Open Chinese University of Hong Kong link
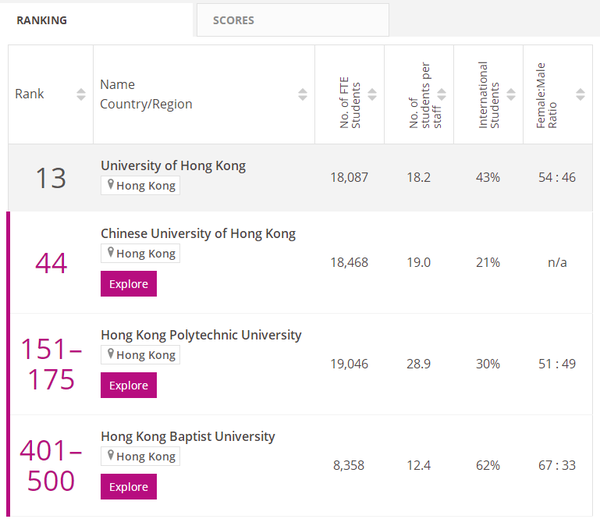Screen dimensions: 600x519 (x=198, y=233)
